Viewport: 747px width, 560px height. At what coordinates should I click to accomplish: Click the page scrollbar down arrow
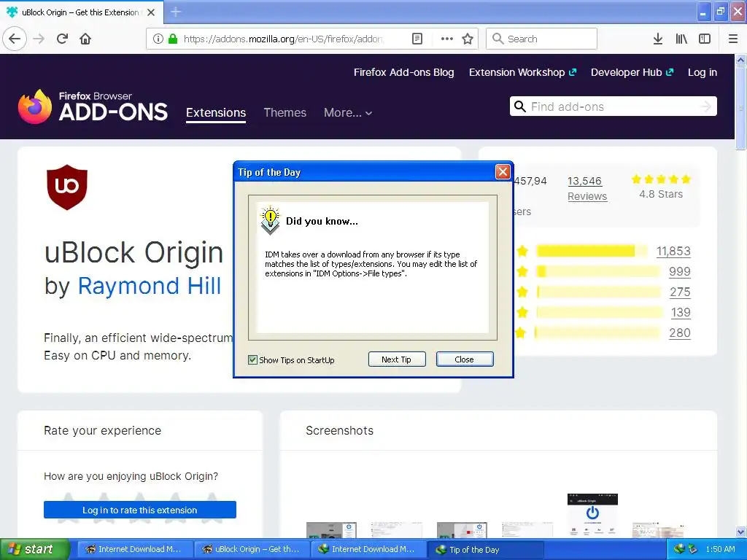click(741, 532)
